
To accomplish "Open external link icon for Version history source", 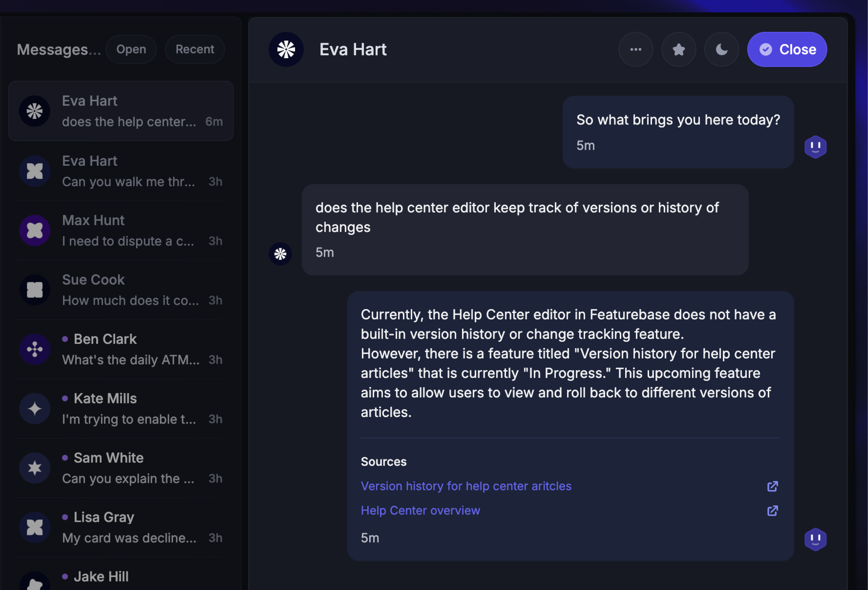I will coord(772,486).
